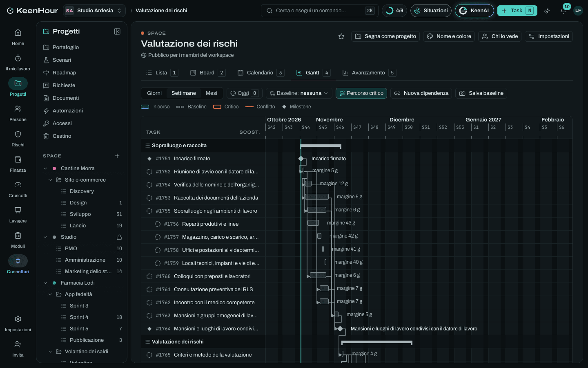Go to Finanza in the sidebar
Viewport: 588px width, 368px height.
click(x=18, y=164)
